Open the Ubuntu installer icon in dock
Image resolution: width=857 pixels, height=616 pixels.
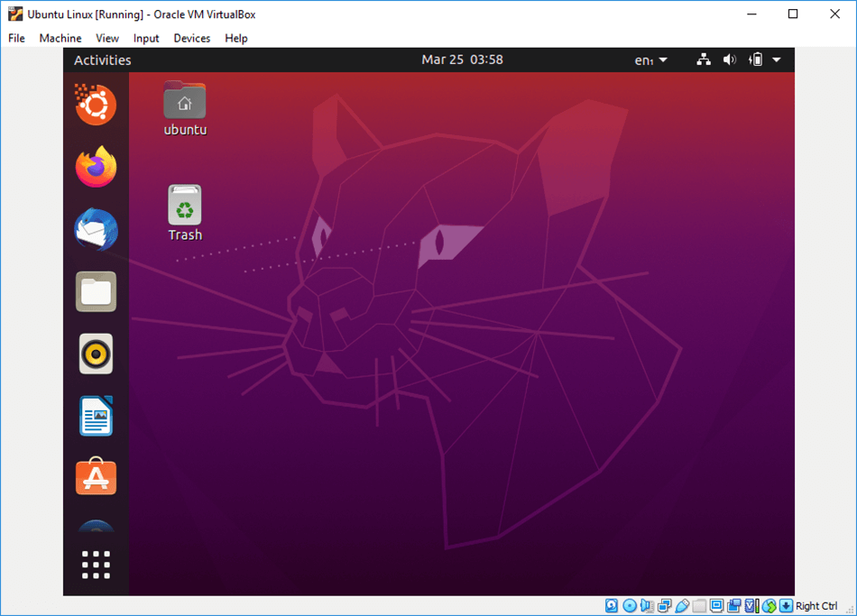pos(96,105)
